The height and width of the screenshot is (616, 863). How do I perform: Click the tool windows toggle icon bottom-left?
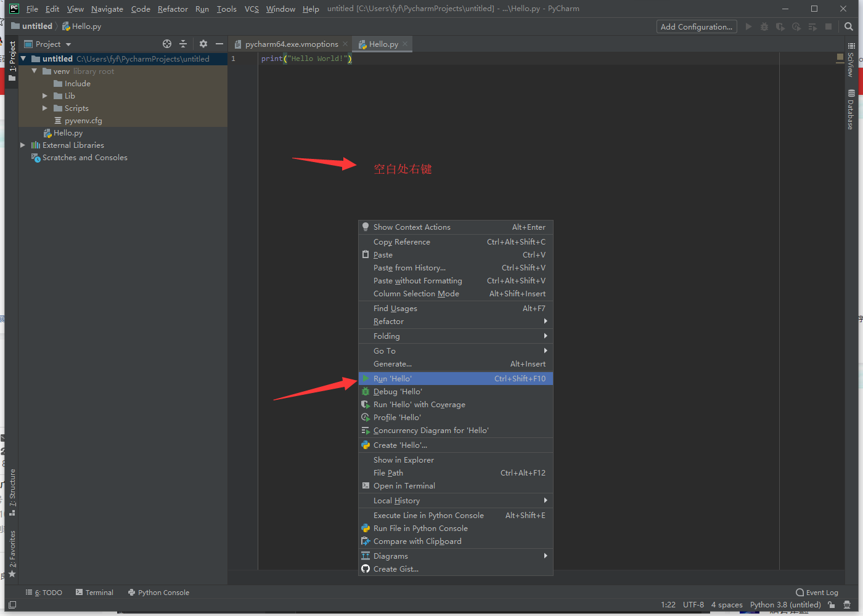12,605
